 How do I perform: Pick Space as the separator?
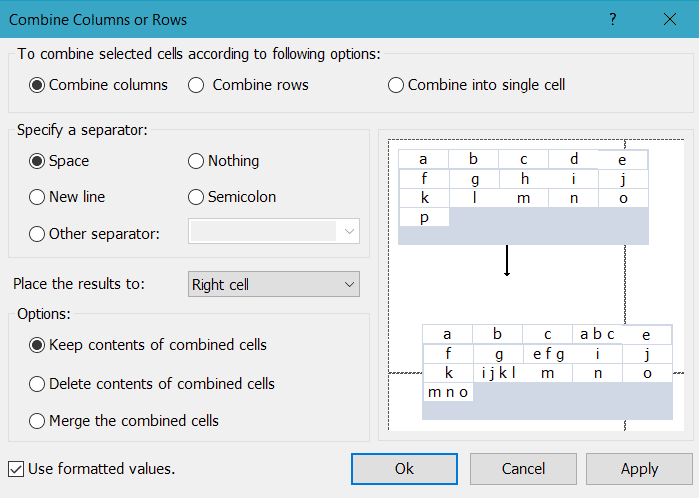(x=37, y=161)
